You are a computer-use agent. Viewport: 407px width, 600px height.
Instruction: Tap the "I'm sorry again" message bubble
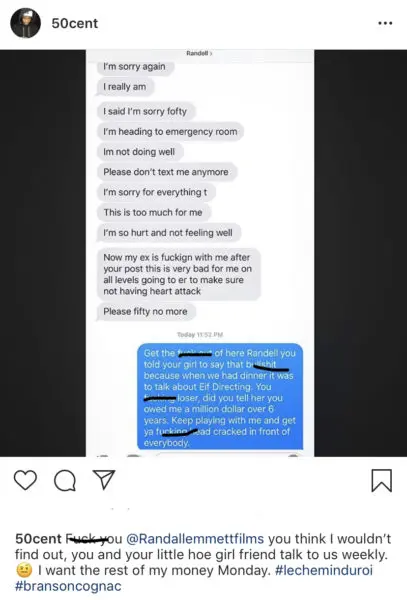point(134,67)
